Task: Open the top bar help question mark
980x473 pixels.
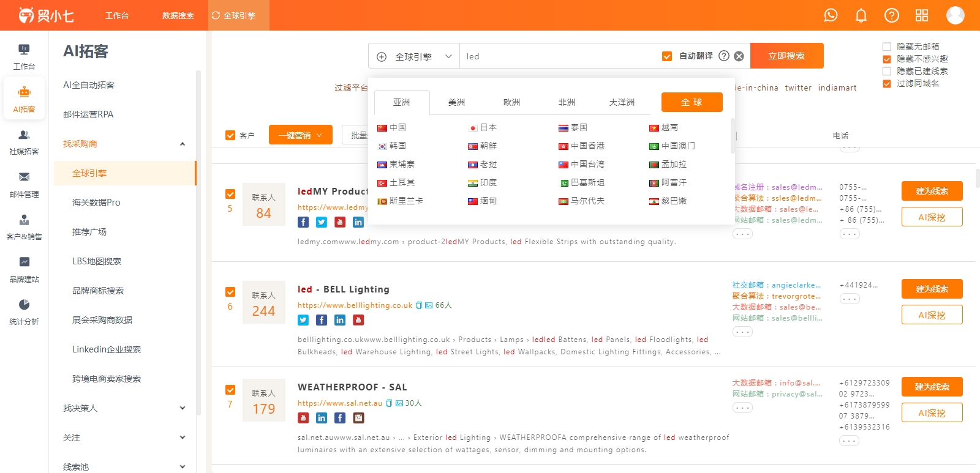Action: pyautogui.click(x=892, y=15)
